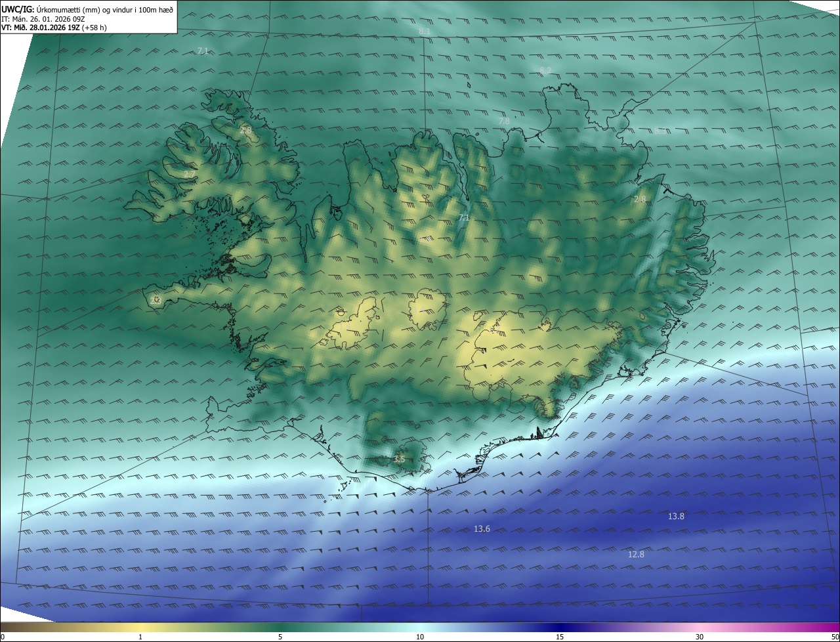840x642 pixels.
Task: Click the yellow color band above the 1 tick
Action: coord(140,627)
